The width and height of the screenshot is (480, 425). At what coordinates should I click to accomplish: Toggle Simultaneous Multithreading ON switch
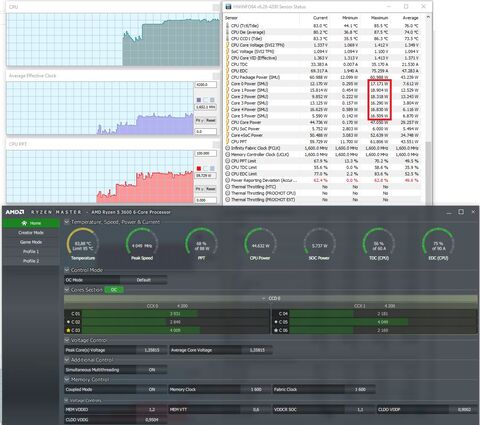coord(152,370)
